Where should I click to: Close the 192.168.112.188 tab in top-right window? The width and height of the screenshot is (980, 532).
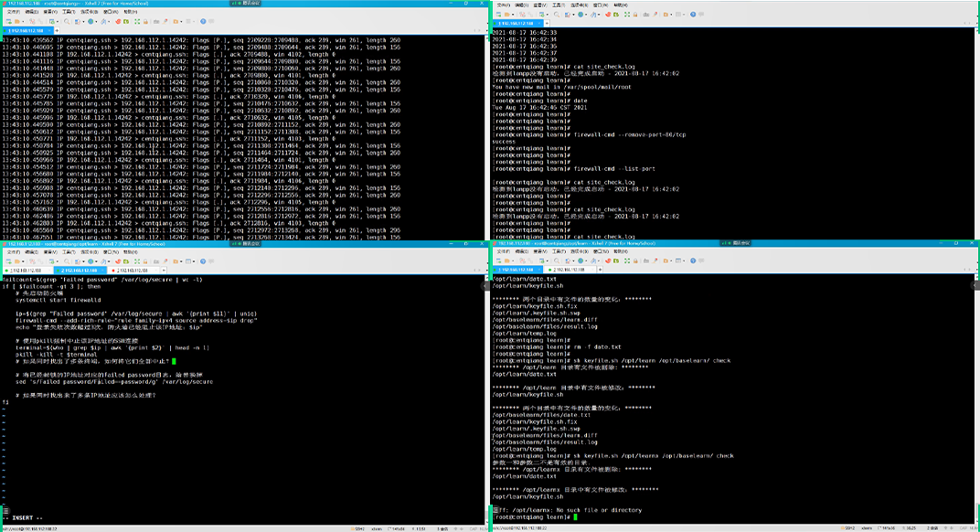(539, 23)
